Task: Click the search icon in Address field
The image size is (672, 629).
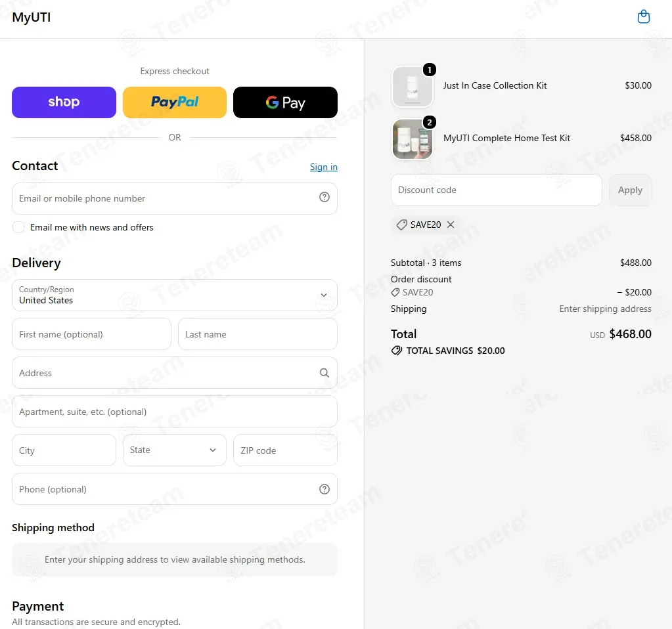Action: tap(325, 373)
